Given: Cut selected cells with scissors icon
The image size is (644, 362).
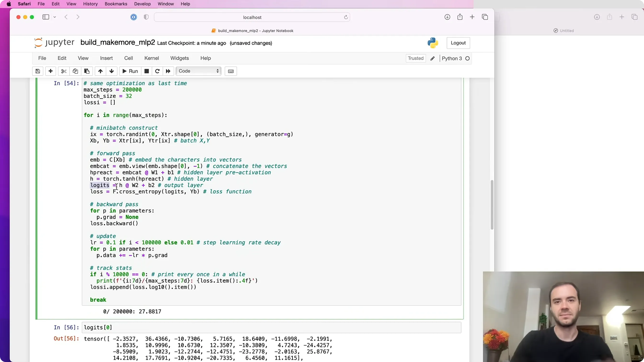Looking at the screenshot, I should [64, 71].
